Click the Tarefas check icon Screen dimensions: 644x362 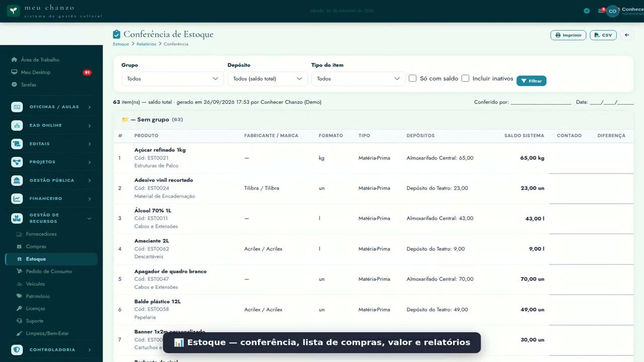[x=14, y=84]
